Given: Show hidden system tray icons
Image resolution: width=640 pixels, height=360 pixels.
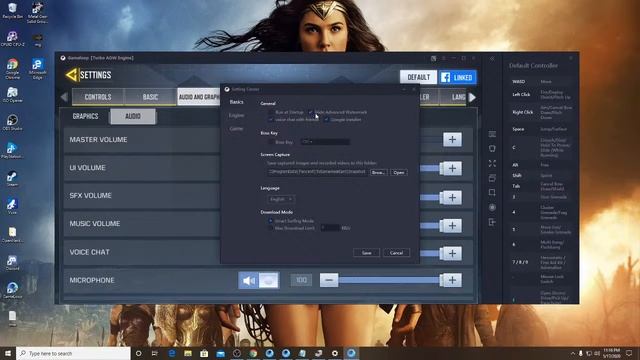Looking at the screenshot, I should [x=572, y=353].
